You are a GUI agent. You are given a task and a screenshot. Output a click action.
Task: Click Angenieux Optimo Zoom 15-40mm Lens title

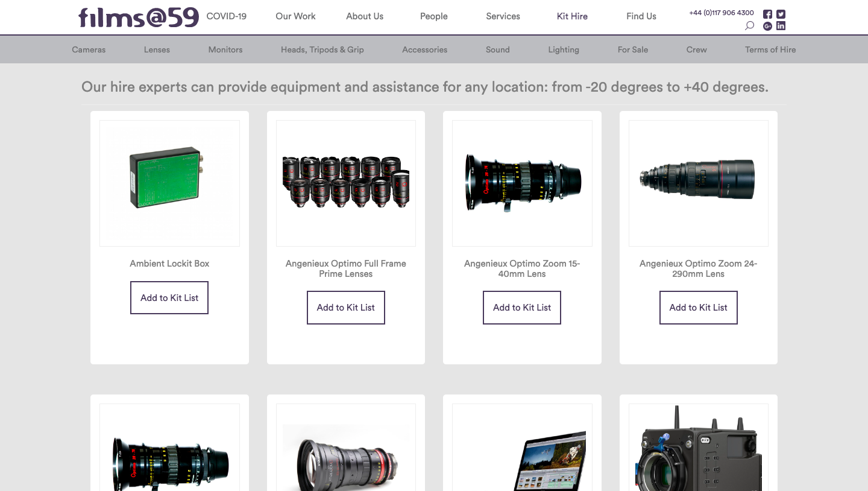pos(522,268)
